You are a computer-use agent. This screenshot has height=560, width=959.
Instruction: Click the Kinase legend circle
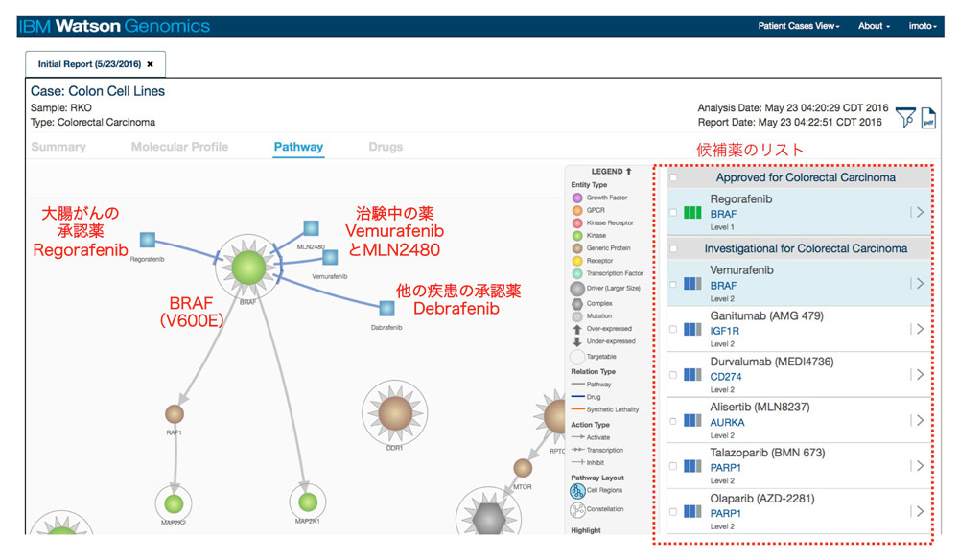pos(576,235)
